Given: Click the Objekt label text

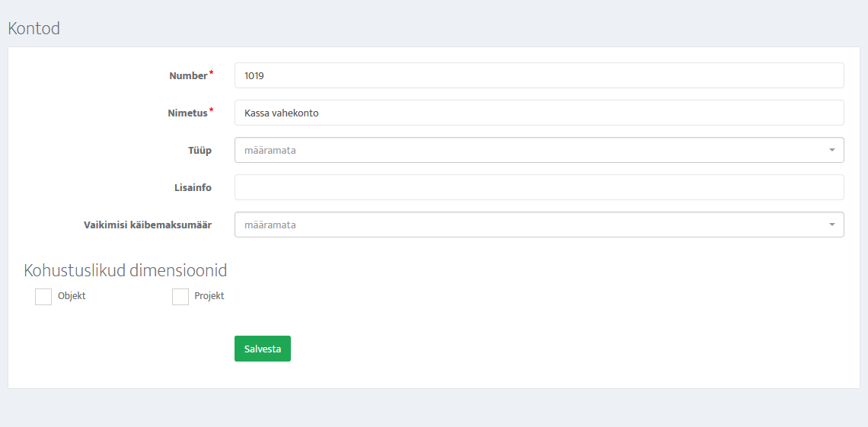Looking at the screenshot, I should click(x=72, y=296).
